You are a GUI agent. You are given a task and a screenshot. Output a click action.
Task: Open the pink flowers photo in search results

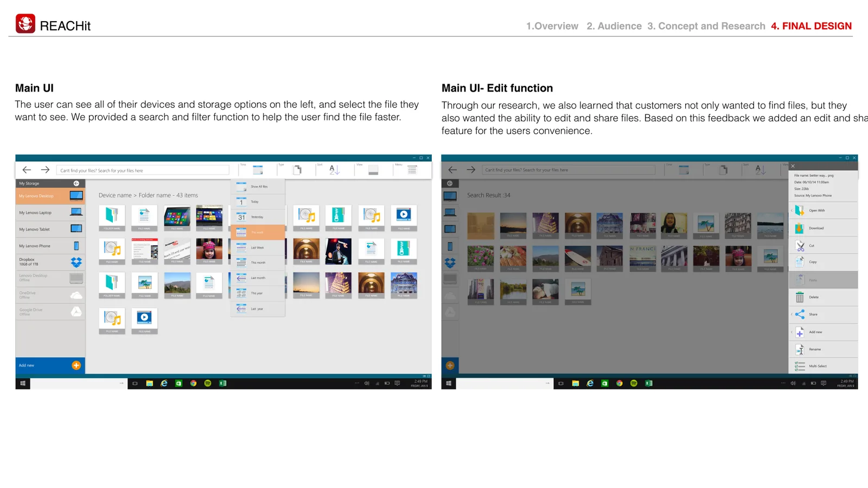[481, 258]
